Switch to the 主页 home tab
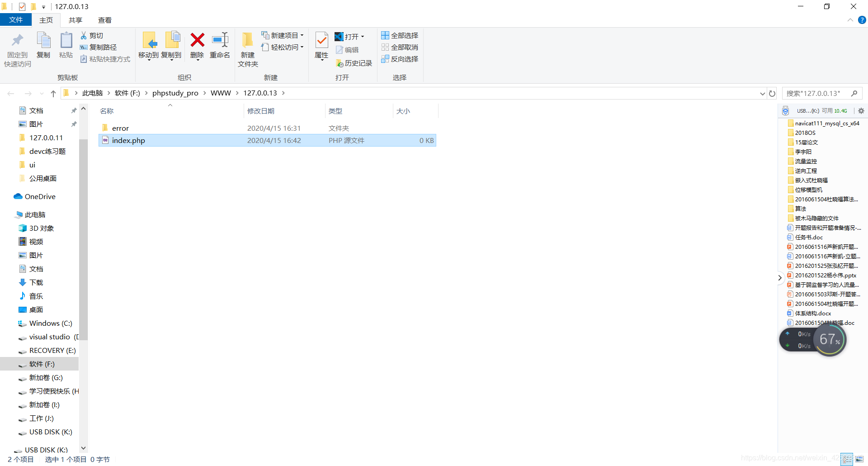 [46, 20]
